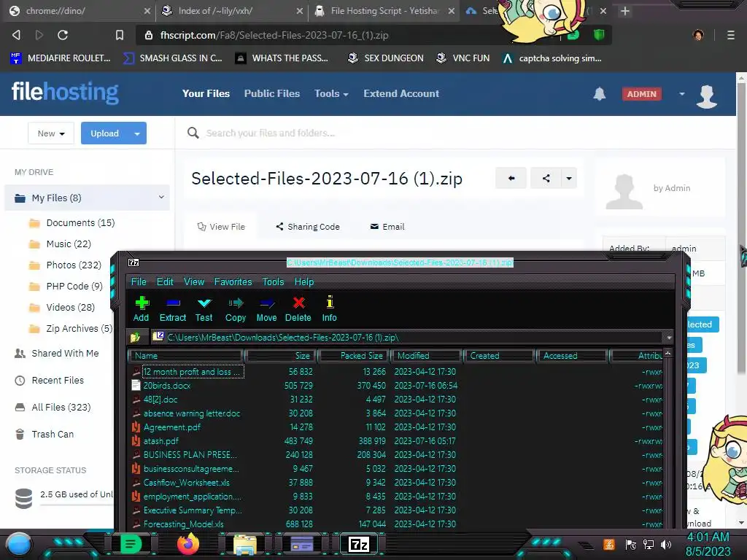Open the 7-Zip File menu
This screenshot has height=560, width=747.
(139, 282)
